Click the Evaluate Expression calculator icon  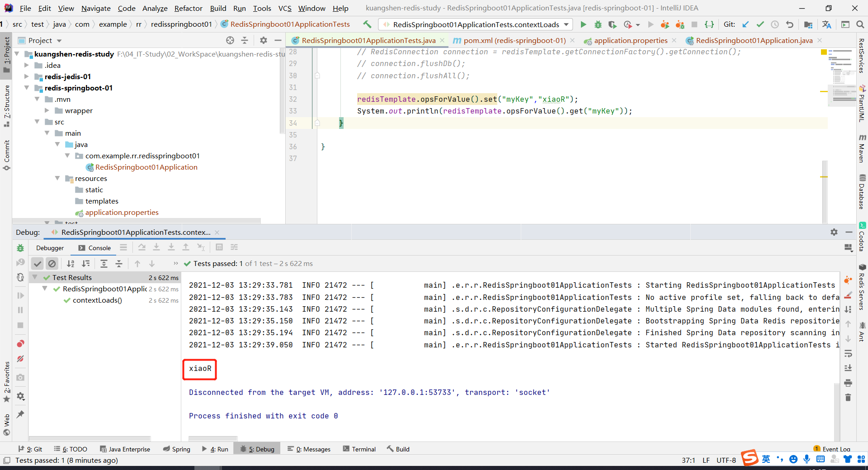click(219, 247)
